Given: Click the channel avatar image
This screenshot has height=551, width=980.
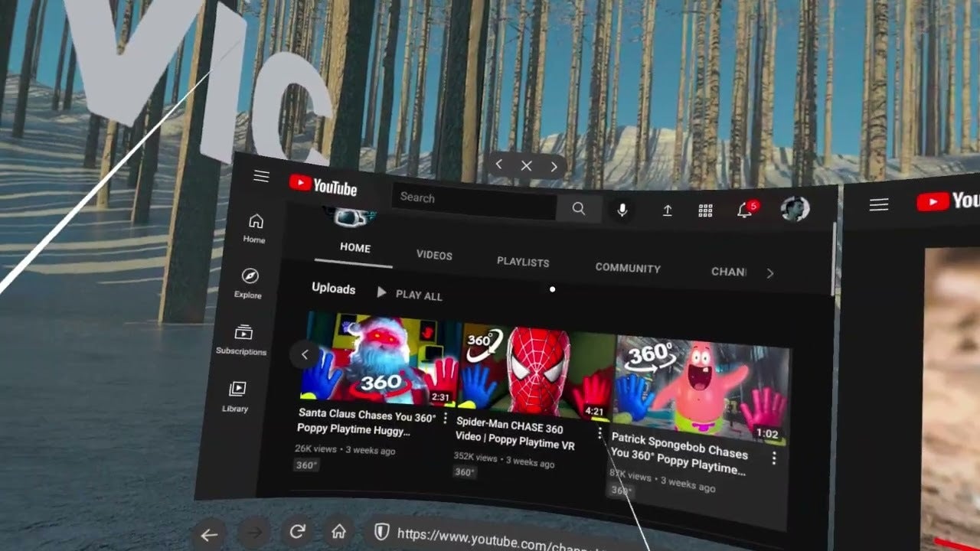Looking at the screenshot, I should [350, 216].
